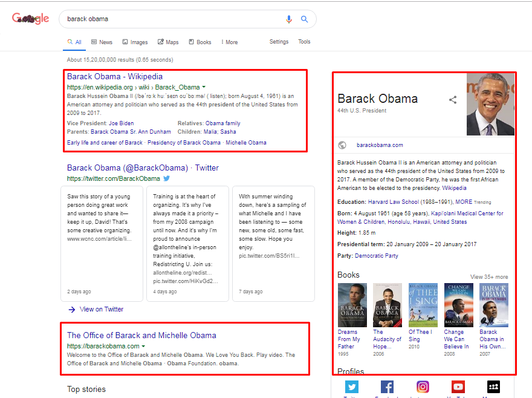532x398 pixels.
Task: Click 'Top stories' heading
Action: pyautogui.click(x=86, y=389)
